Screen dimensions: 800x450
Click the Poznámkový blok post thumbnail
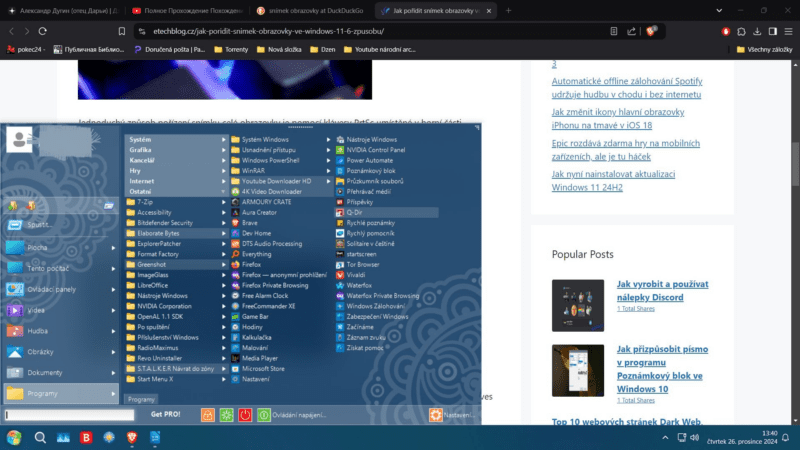[x=578, y=370]
